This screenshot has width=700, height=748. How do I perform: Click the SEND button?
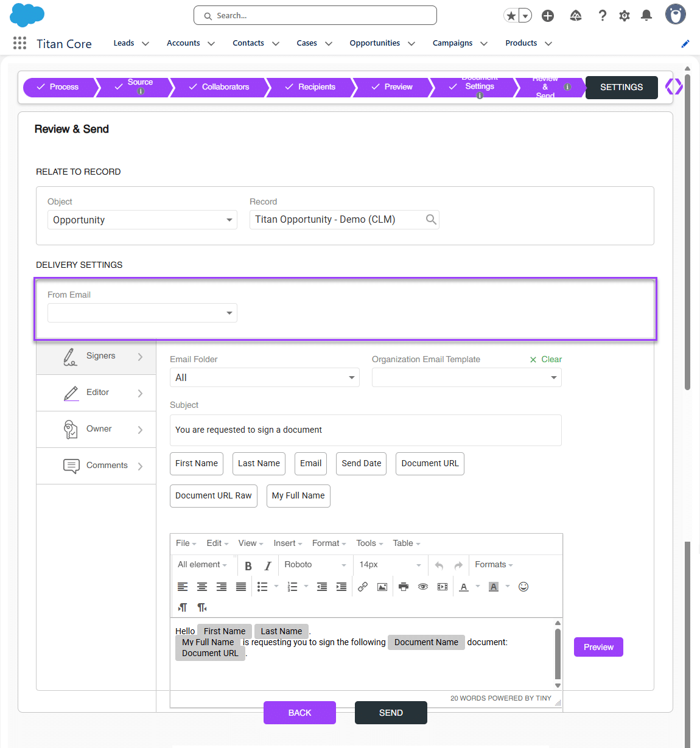391,712
